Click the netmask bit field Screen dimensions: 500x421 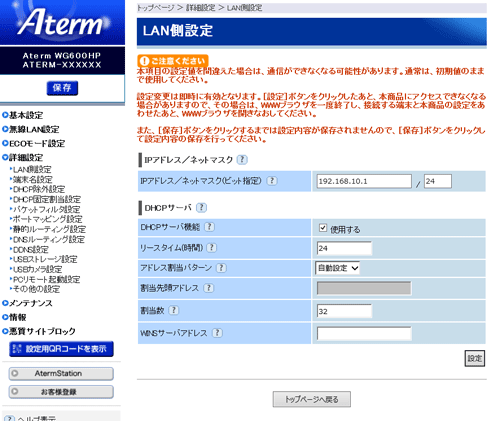tap(438, 181)
